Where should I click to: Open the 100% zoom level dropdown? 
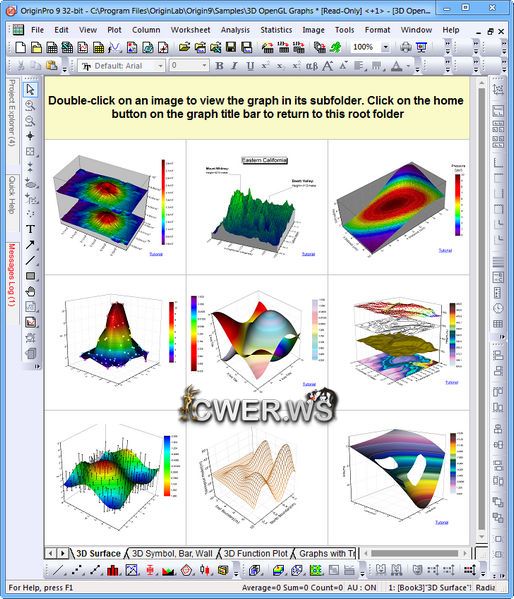coord(386,47)
